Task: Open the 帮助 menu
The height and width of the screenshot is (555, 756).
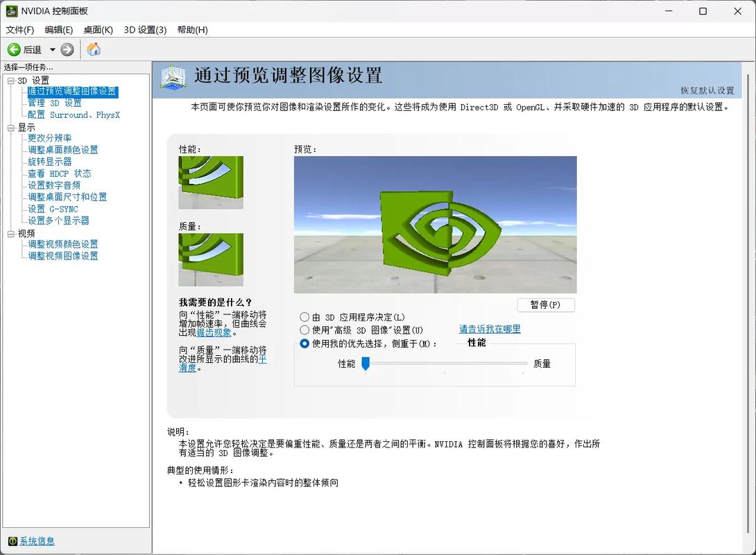Action: pos(191,30)
